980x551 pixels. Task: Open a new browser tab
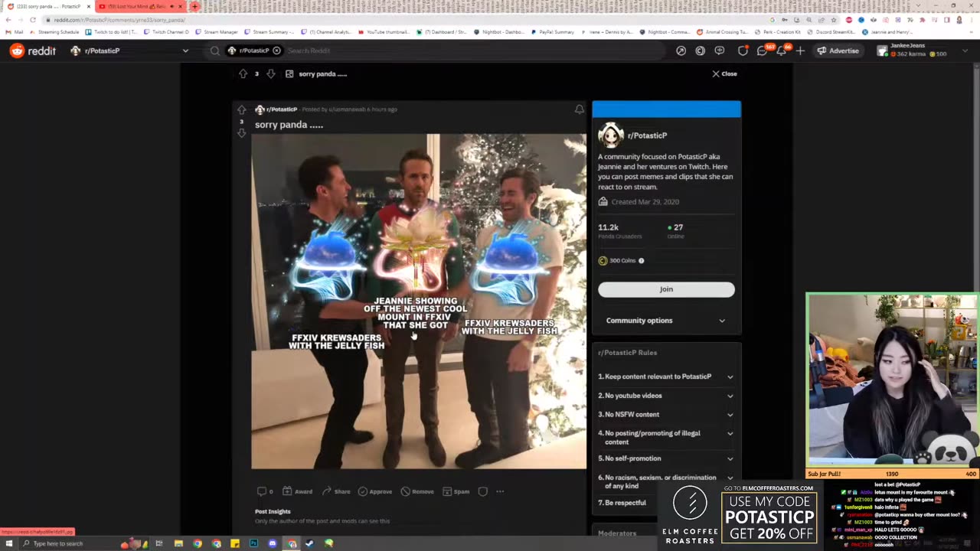pos(194,6)
